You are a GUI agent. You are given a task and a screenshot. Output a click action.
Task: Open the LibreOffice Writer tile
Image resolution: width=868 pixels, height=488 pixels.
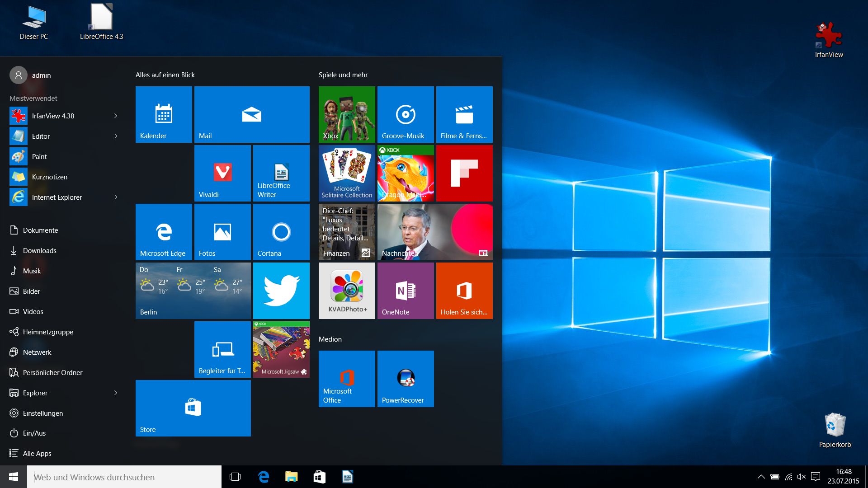[281, 173]
